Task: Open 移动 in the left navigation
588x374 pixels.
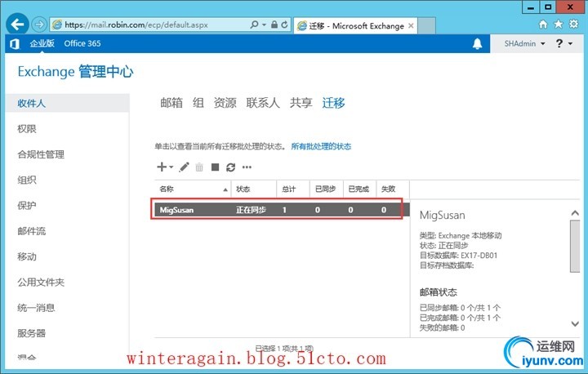Action: click(x=27, y=256)
